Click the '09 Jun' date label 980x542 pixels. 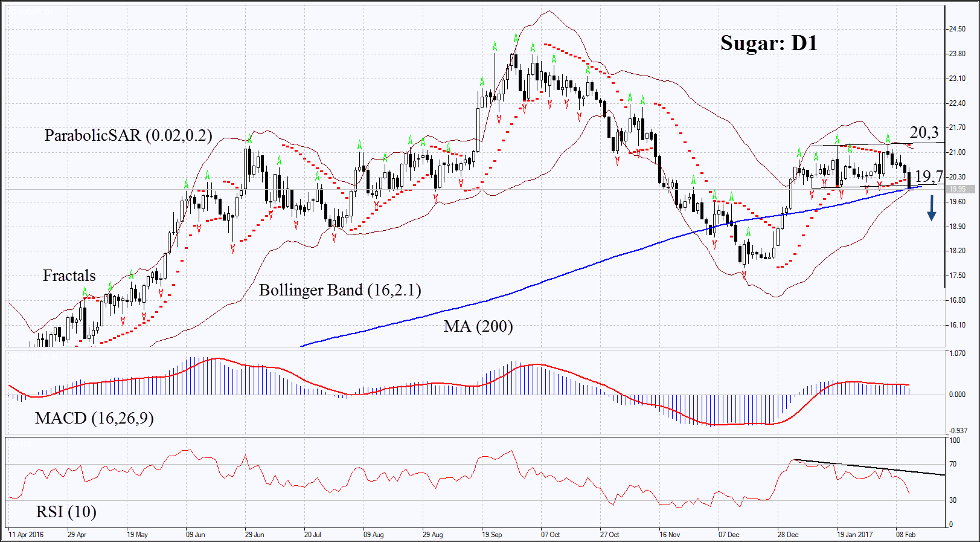[x=196, y=535]
